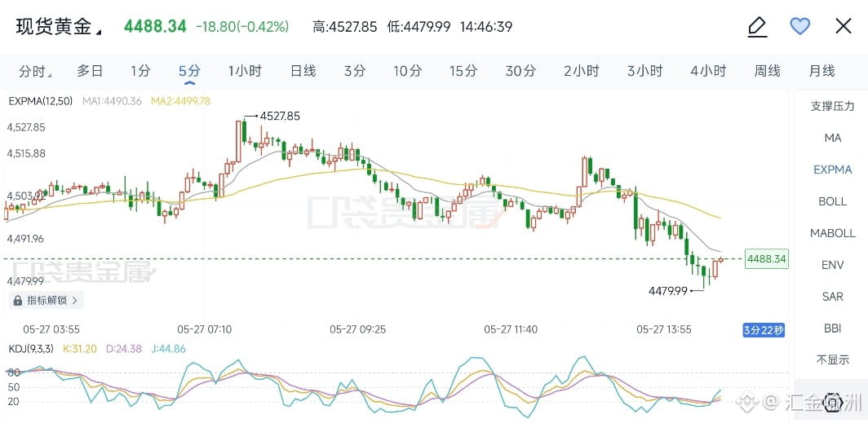The image size is (868, 423).
Task: Select 不显示 to hide indicators
Action: pyautogui.click(x=833, y=360)
